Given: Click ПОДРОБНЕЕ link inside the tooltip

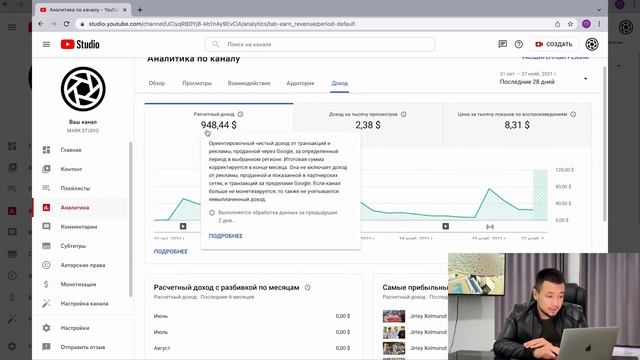Looking at the screenshot, I should pyautogui.click(x=226, y=236).
